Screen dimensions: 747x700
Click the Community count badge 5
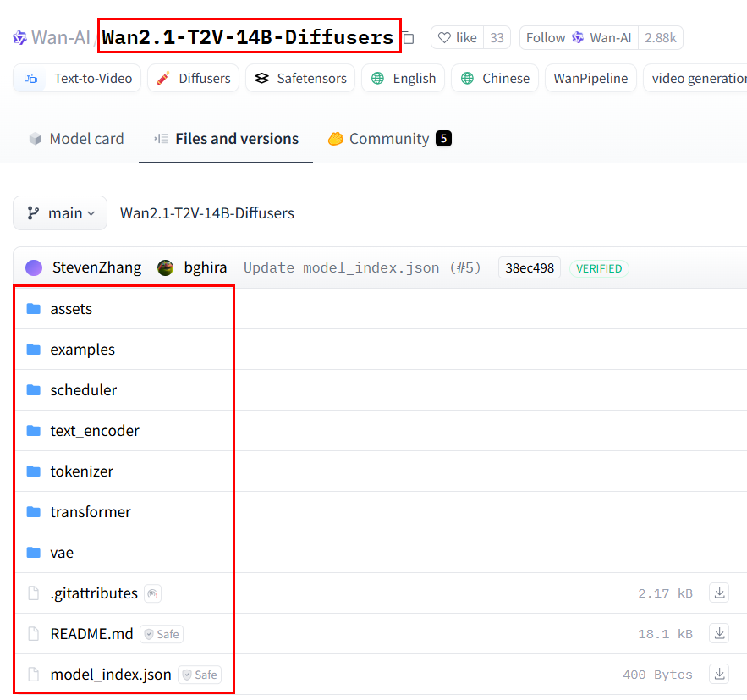tap(443, 139)
